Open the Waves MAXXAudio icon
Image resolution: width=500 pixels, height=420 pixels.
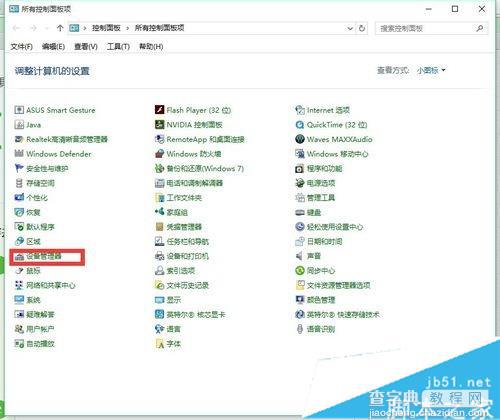(x=300, y=139)
